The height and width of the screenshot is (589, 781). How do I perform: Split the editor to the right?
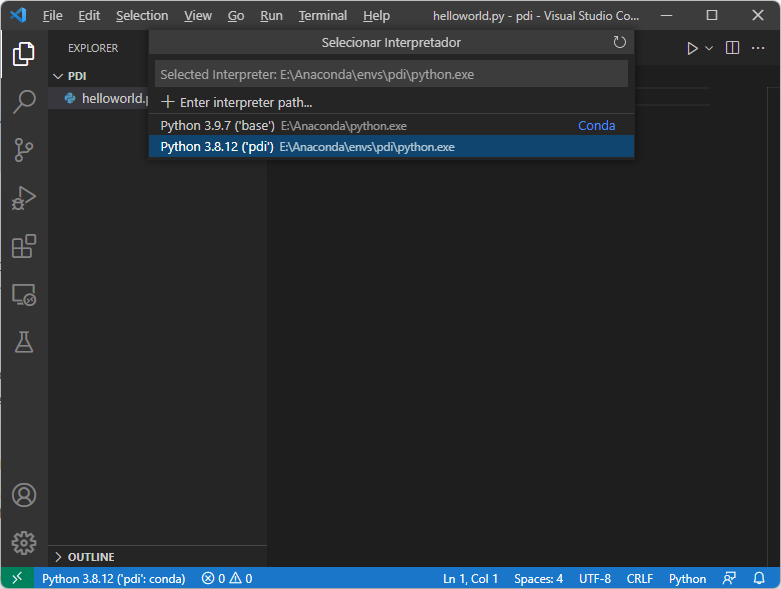tap(732, 48)
